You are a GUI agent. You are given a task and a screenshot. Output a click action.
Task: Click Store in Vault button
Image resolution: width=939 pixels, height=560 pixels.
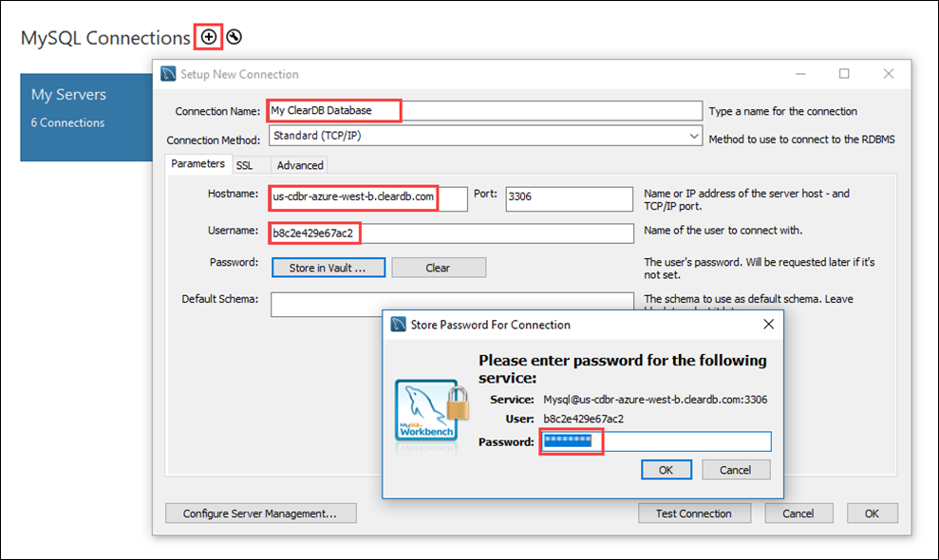coord(329,268)
